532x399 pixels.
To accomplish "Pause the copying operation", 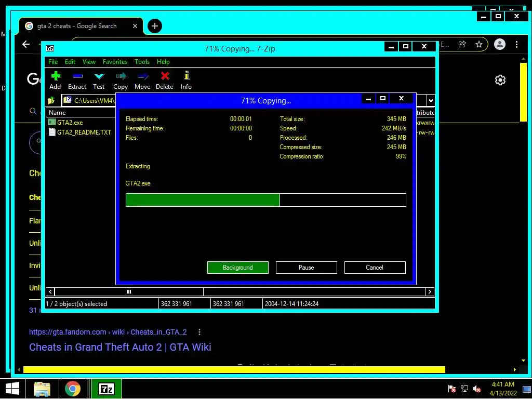I will coord(307,268).
